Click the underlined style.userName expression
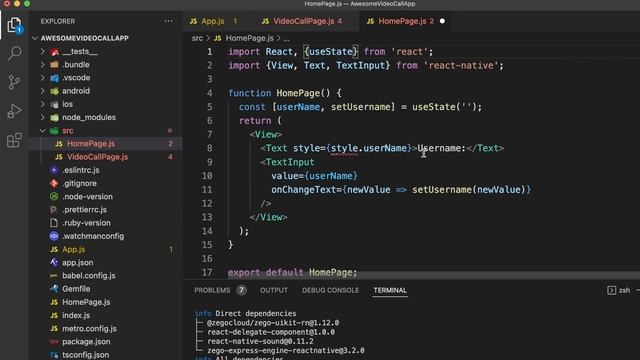640x360 pixels. (x=369, y=148)
